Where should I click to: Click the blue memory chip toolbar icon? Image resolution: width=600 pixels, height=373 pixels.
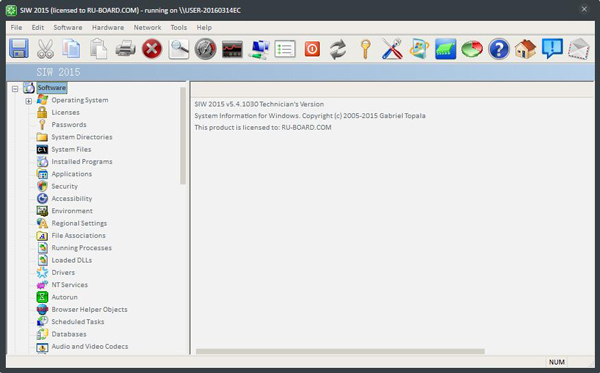coord(445,49)
